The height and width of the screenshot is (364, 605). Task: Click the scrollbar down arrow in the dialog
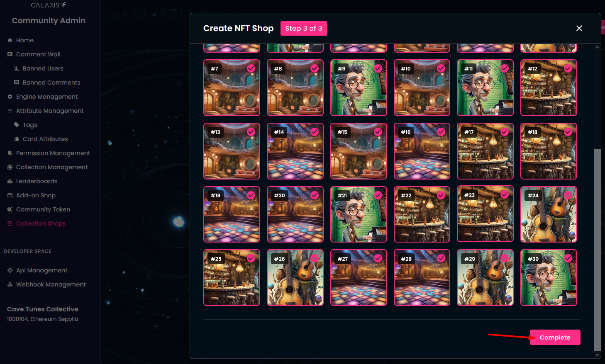598,355
